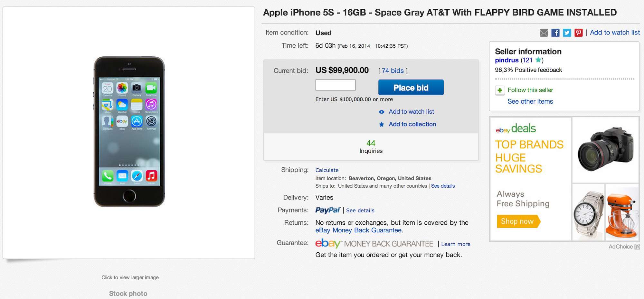Image resolution: width=644 pixels, height=299 pixels.
Task: Click the star icon beside Add to collection
Action: coord(382,125)
